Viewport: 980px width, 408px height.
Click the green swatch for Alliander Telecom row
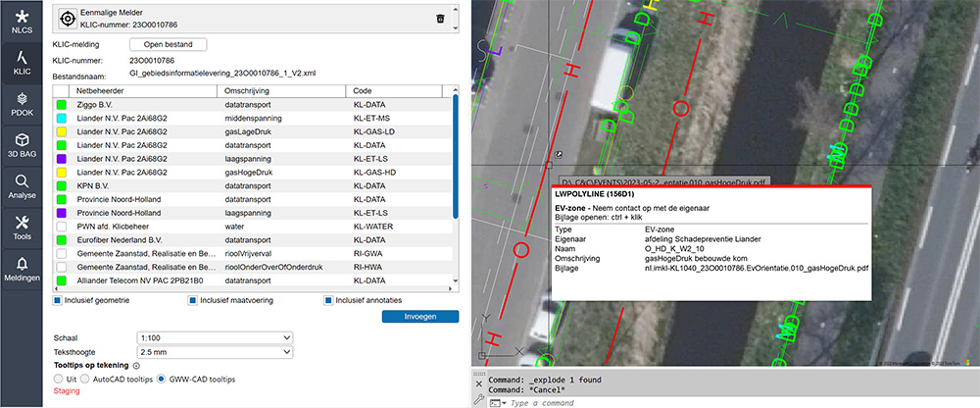point(61,280)
